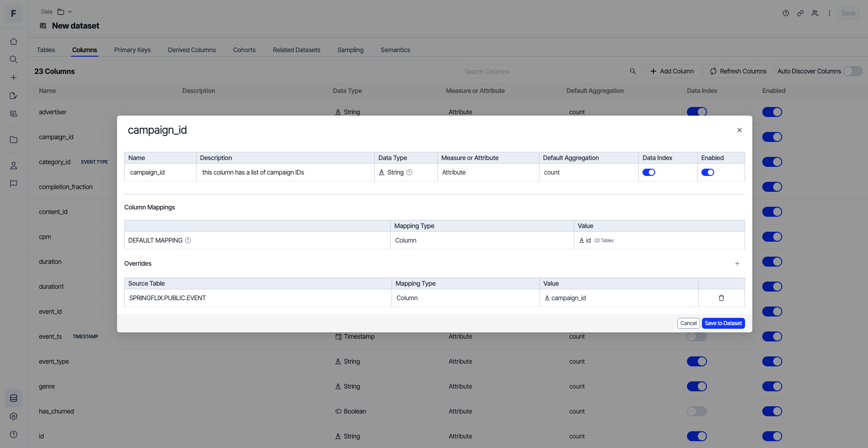Image resolution: width=868 pixels, height=448 pixels.
Task: Open settings gear in sidebar
Action: coord(14,416)
